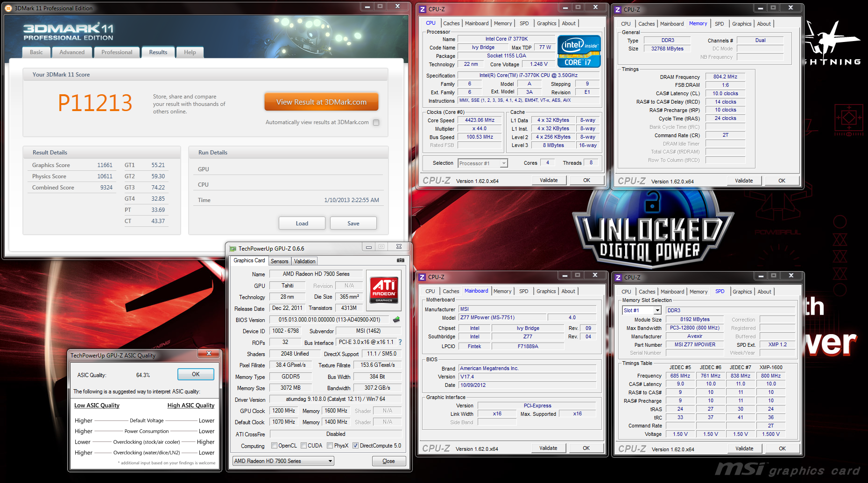The width and height of the screenshot is (868, 483).
Task: Click OK in the CPU-Z SPD window
Action: click(x=782, y=448)
